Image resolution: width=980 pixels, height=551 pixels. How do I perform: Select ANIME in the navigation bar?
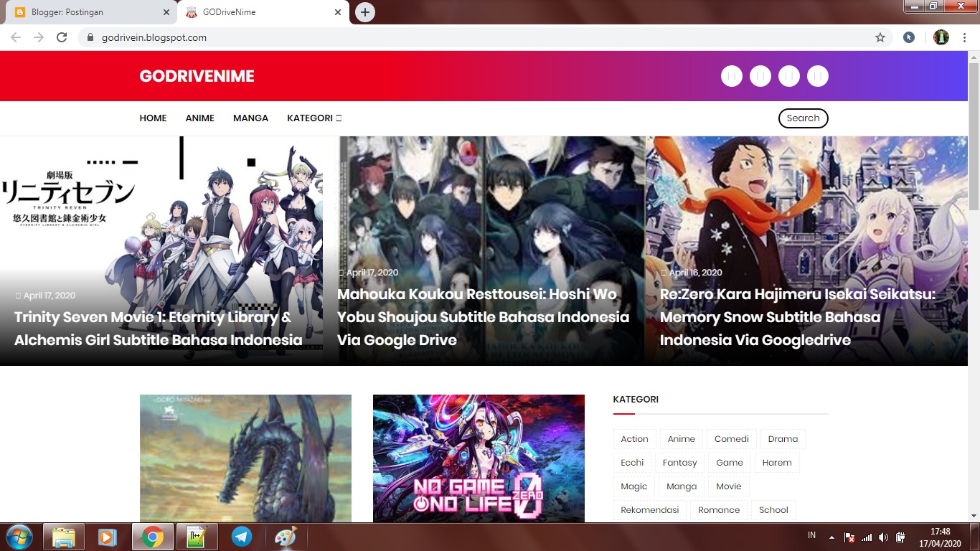[x=199, y=118]
